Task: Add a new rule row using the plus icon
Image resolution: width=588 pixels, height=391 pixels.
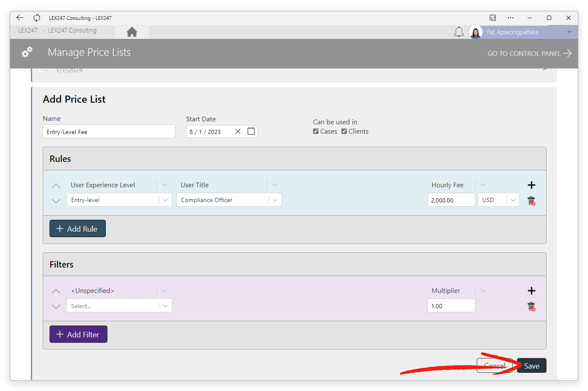Action: [x=531, y=185]
